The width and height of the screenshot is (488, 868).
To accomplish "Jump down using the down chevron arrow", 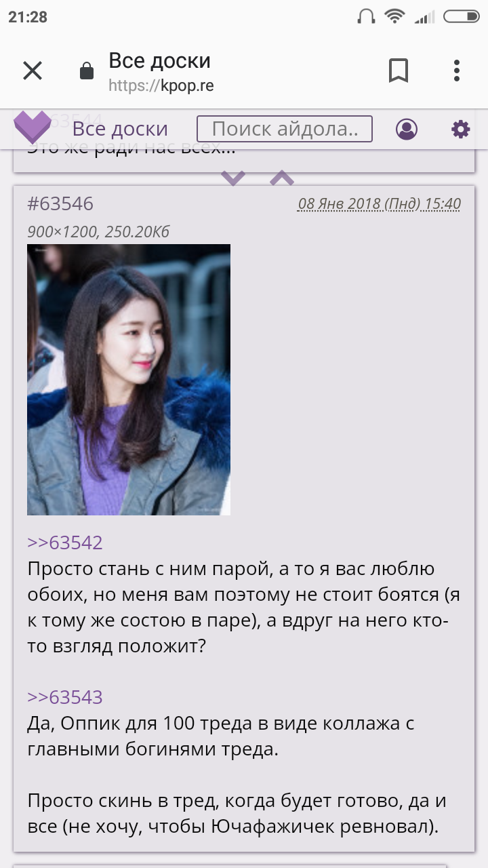I will coord(233,178).
